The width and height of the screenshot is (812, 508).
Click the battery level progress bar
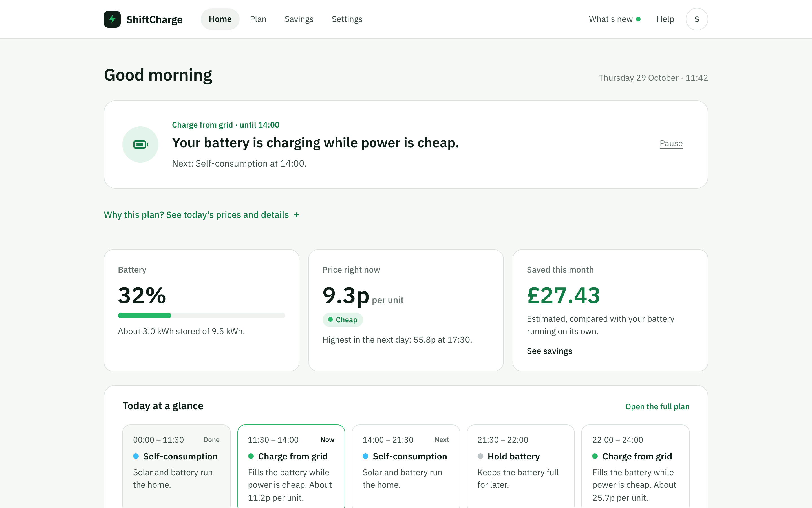201,316
